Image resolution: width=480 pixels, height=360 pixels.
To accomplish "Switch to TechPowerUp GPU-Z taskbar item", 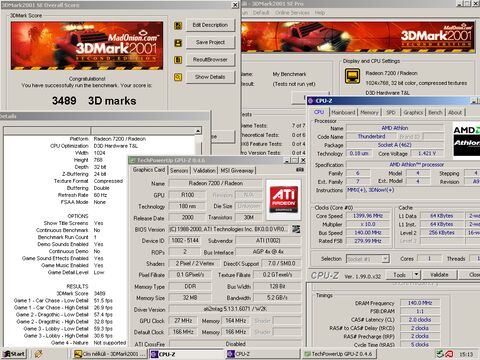I will pos(340,354).
